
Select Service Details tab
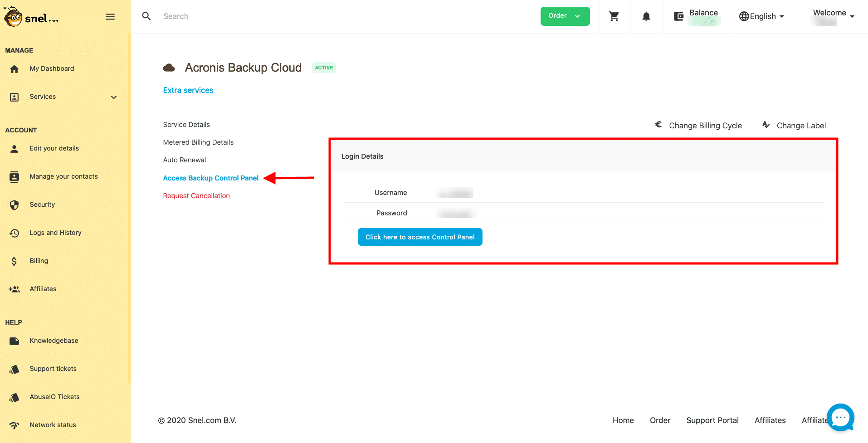[x=186, y=125]
